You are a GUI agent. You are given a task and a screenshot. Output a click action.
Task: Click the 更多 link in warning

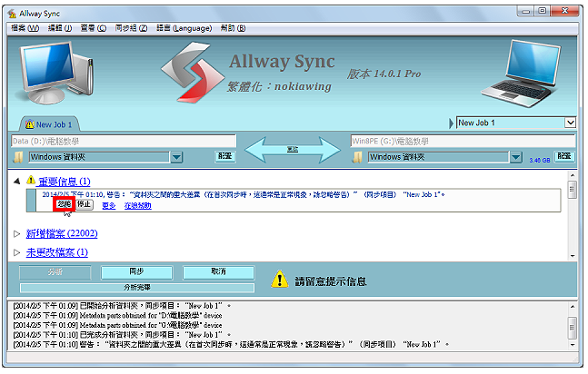click(109, 206)
